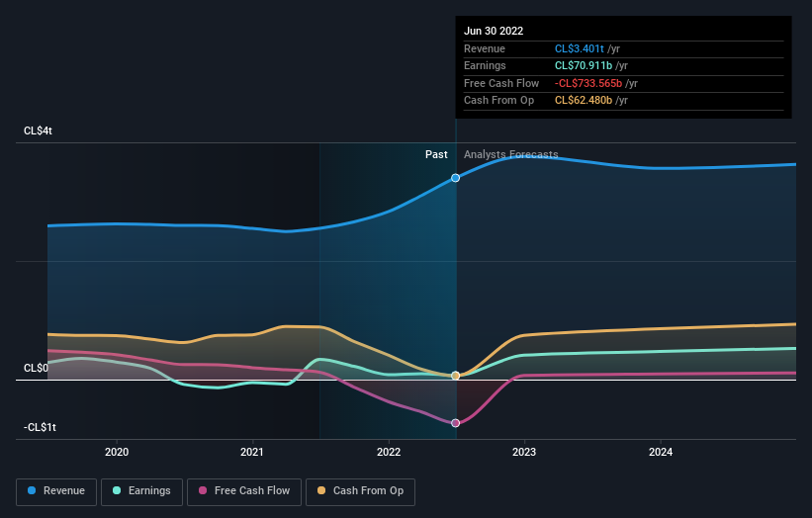Click the Cash From Op data point marker

(x=455, y=376)
